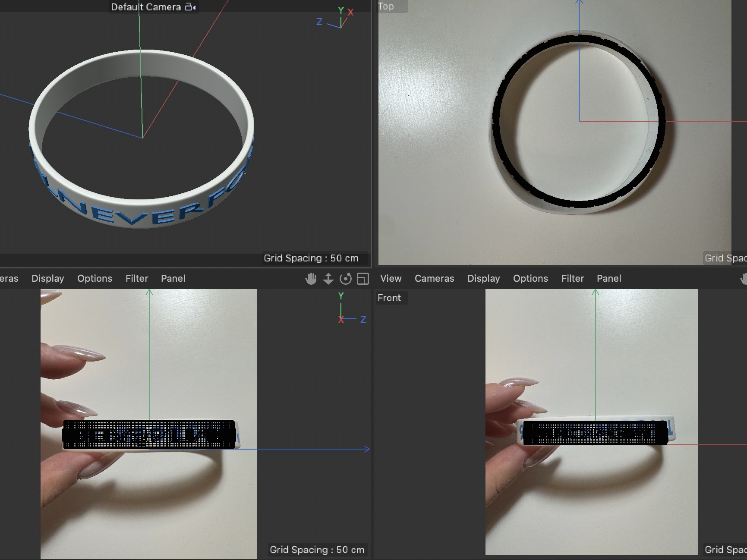Toggle maximize on the side viewport
Viewport: 747px width, 560px height.
[363, 279]
